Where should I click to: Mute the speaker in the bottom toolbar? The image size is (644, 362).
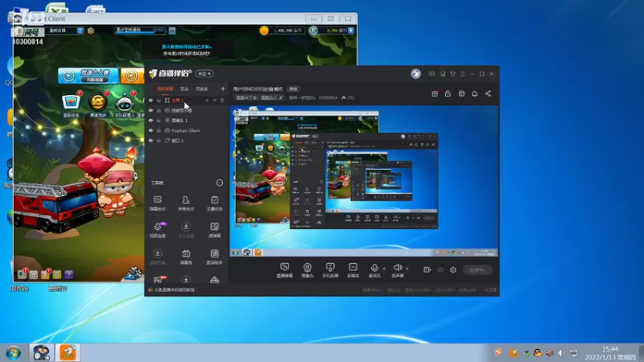[397, 270]
